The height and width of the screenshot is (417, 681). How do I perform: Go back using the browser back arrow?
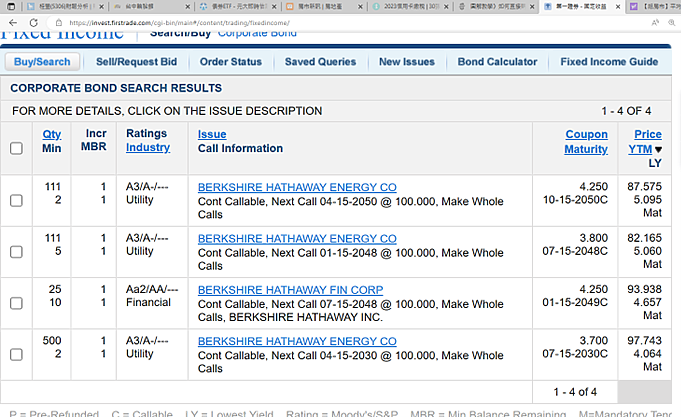click(13, 23)
